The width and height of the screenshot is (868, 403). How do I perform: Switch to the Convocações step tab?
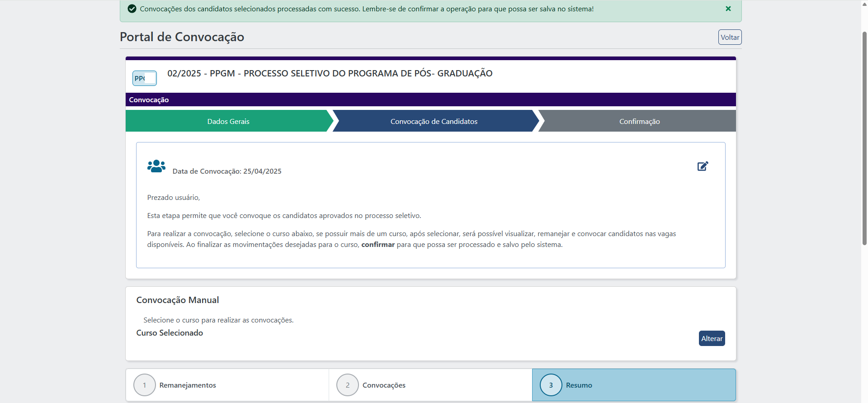click(x=430, y=385)
